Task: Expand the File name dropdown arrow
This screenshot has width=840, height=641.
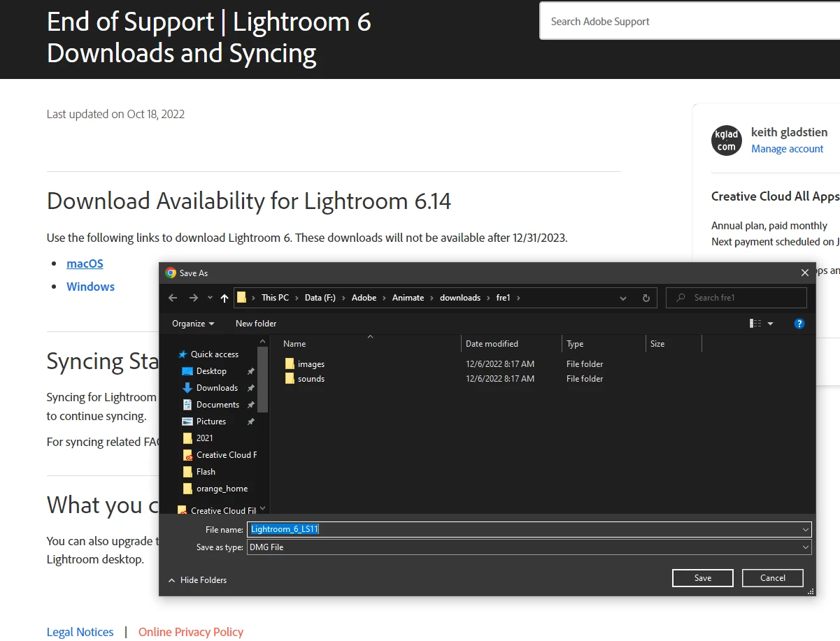Action: (806, 530)
